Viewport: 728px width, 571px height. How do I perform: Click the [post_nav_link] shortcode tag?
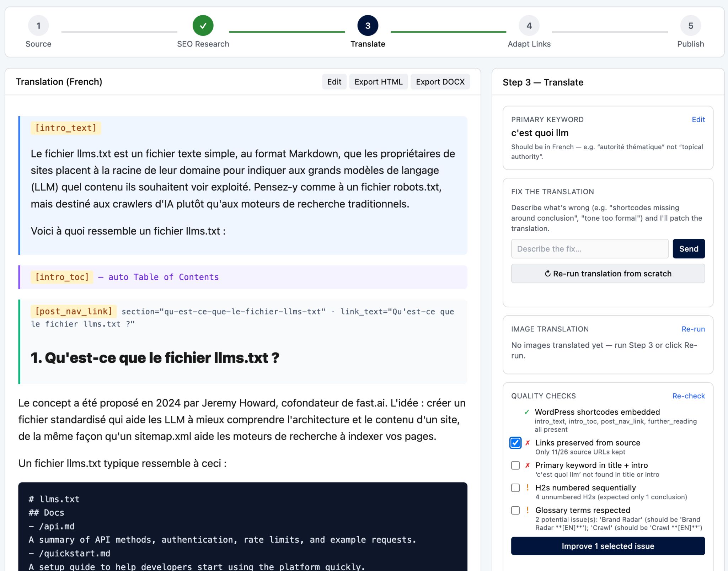point(74,311)
